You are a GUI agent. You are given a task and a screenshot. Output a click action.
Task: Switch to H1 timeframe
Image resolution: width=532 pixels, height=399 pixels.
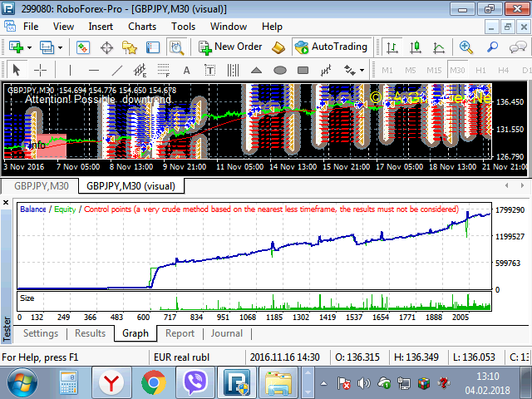click(480, 70)
